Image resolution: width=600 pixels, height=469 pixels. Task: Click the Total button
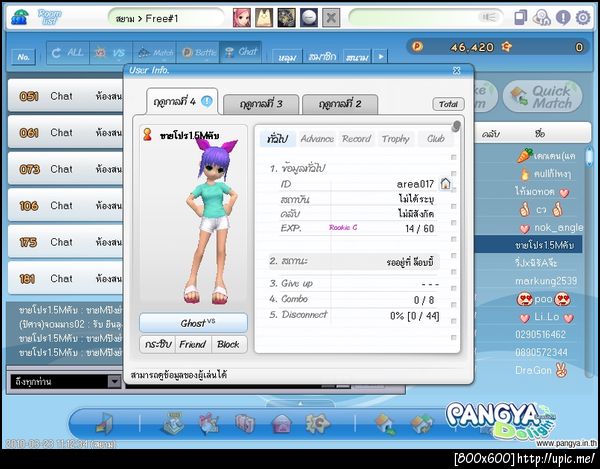(x=448, y=104)
